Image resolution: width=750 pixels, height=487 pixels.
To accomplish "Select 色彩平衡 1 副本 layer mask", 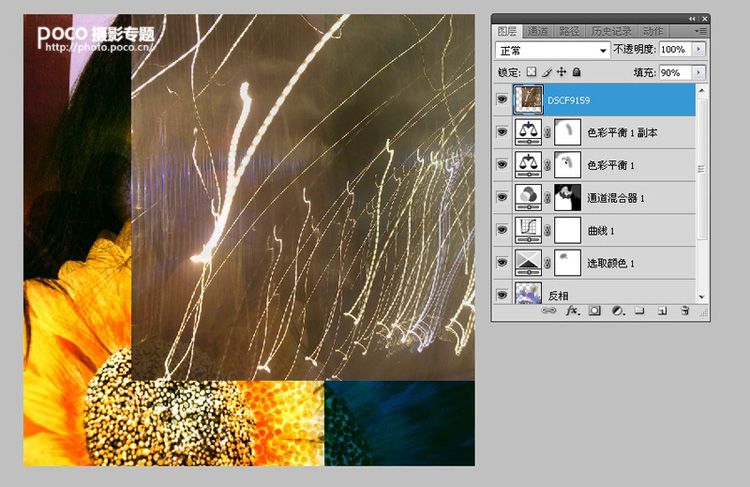I will click(567, 132).
